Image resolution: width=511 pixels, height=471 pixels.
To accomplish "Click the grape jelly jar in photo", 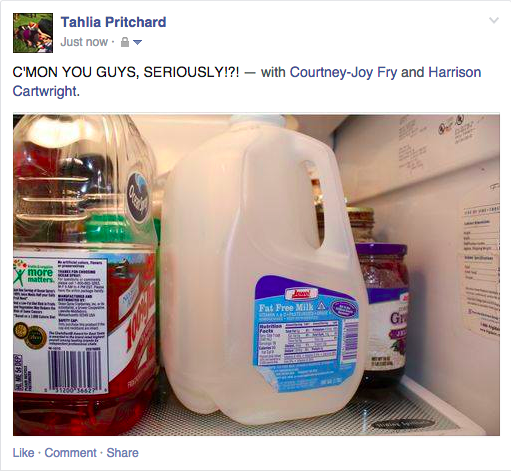I will click(383, 313).
